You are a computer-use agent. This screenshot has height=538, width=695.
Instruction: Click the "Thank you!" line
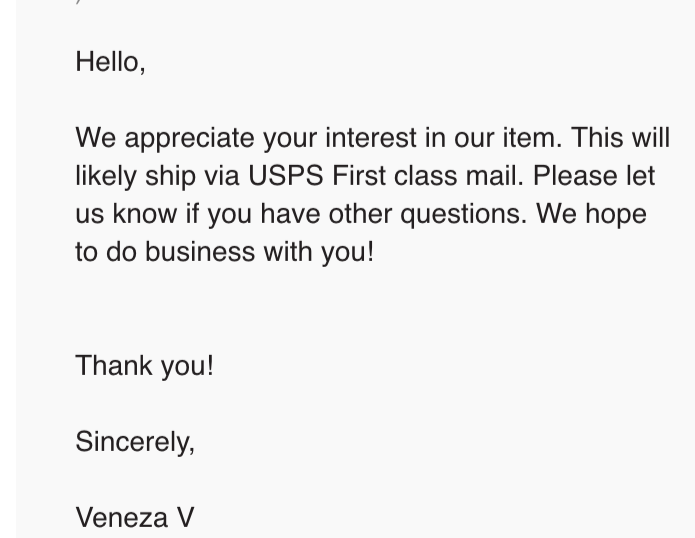pyautogui.click(x=144, y=365)
